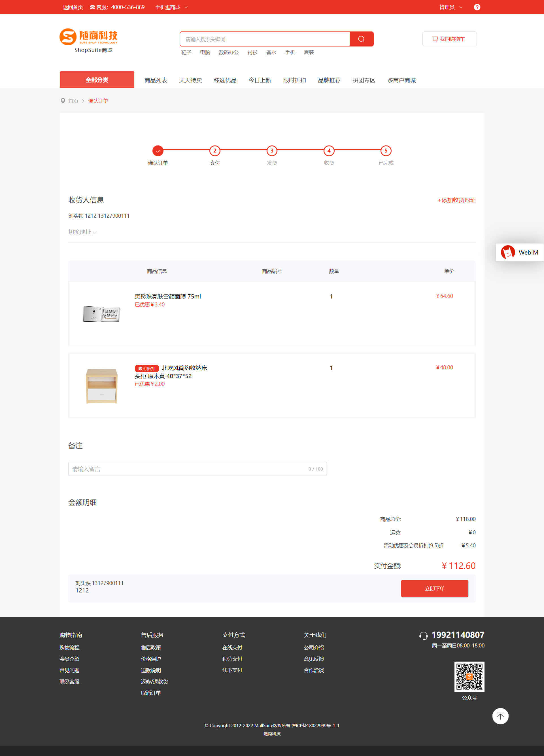Open the 全部分类 category menu
Viewport: 544px width, 756px height.
[x=97, y=80]
